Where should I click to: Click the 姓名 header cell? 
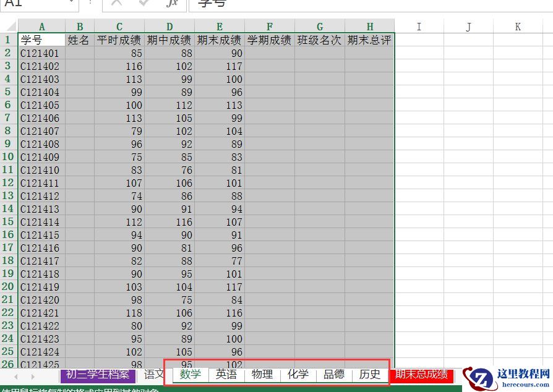pos(80,40)
